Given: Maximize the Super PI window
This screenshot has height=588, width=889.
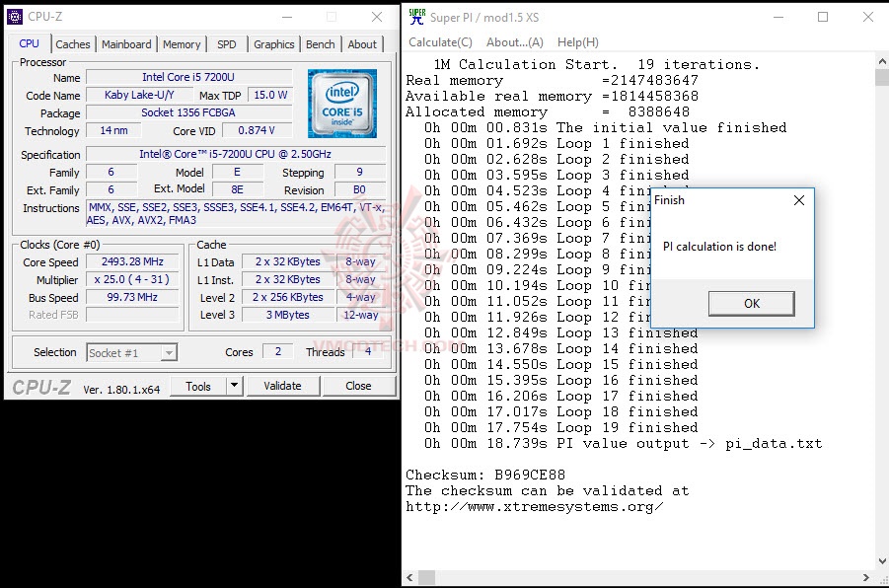Looking at the screenshot, I should point(823,17).
